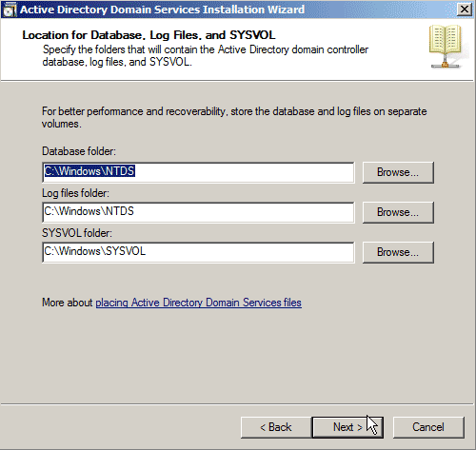Image resolution: width=476 pixels, height=450 pixels.
Task: Click the 'Log files folder:' label
Action: 75,193
